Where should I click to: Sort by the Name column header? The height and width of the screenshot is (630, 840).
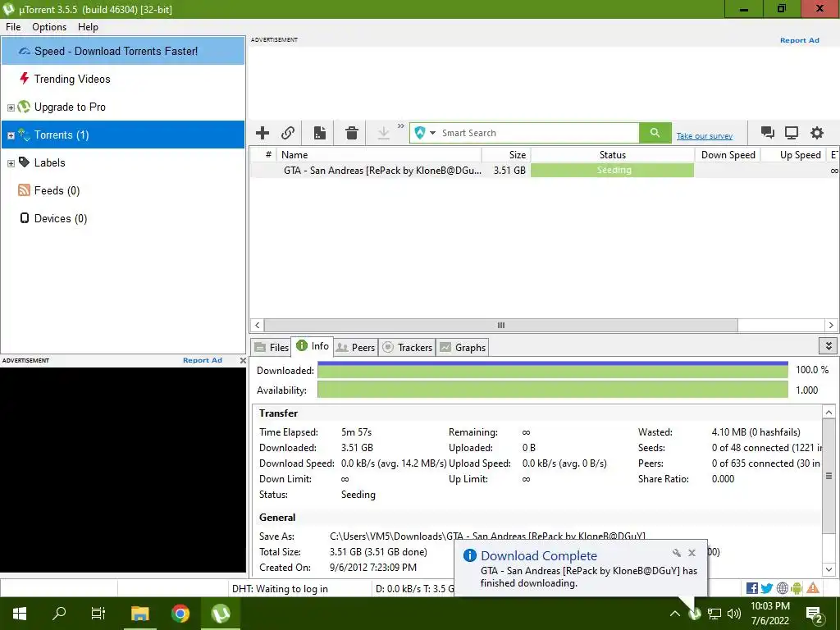[379, 155]
